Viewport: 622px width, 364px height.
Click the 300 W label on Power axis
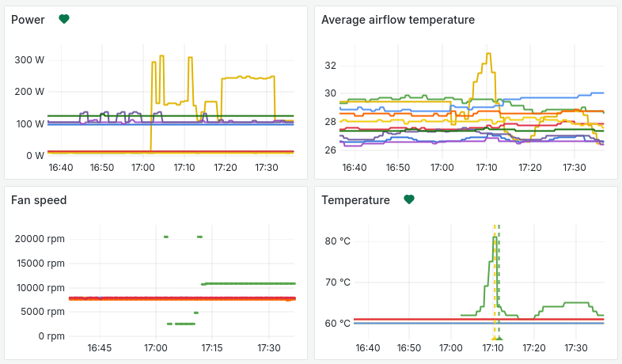(29, 60)
